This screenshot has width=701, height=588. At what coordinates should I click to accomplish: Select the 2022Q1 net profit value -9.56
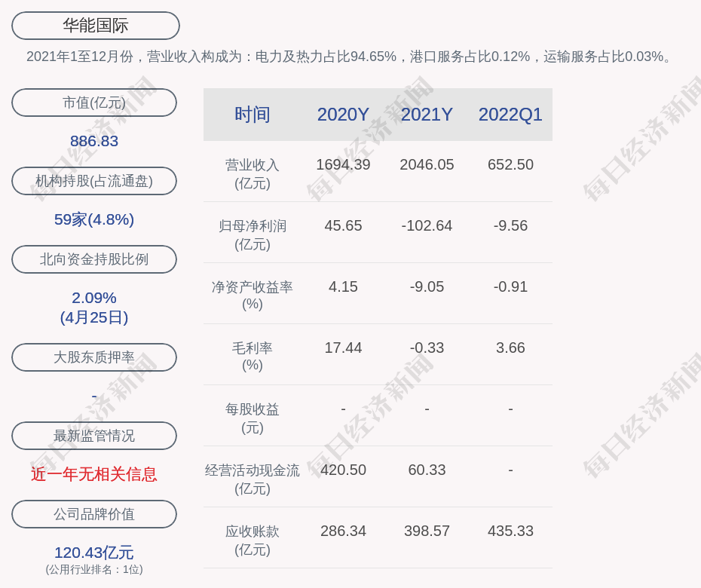tap(510, 225)
